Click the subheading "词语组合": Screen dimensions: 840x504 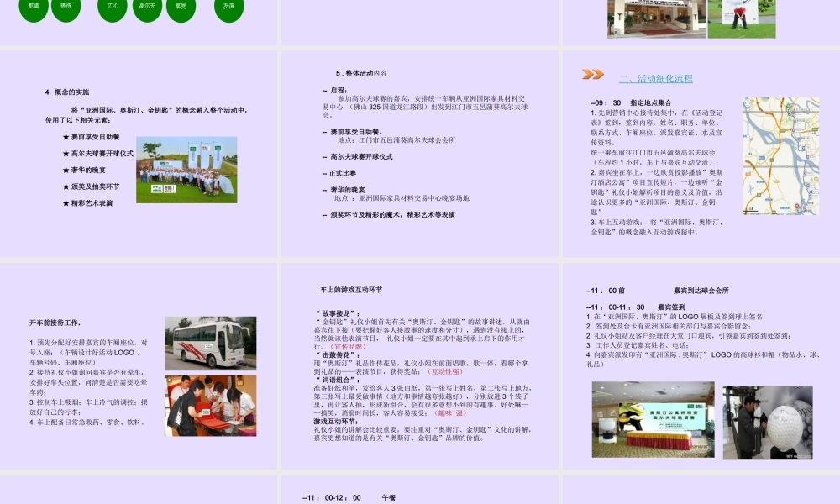pyautogui.click(x=338, y=380)
